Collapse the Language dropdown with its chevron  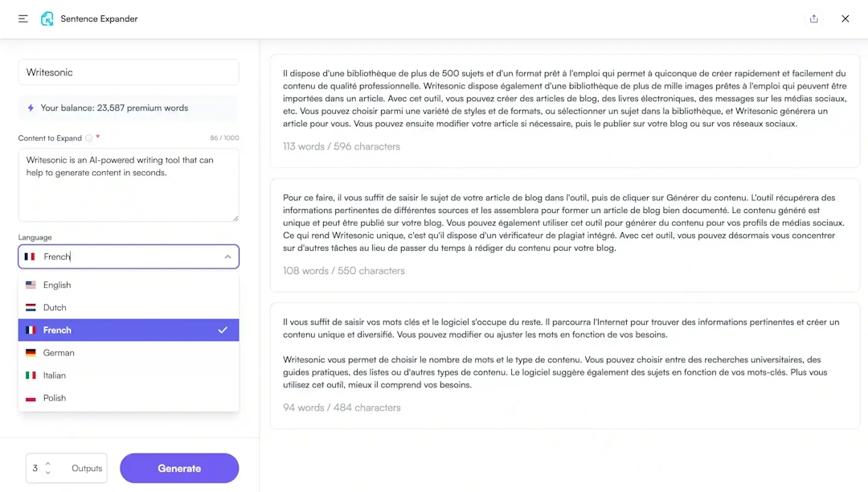[x=227, y=256]
